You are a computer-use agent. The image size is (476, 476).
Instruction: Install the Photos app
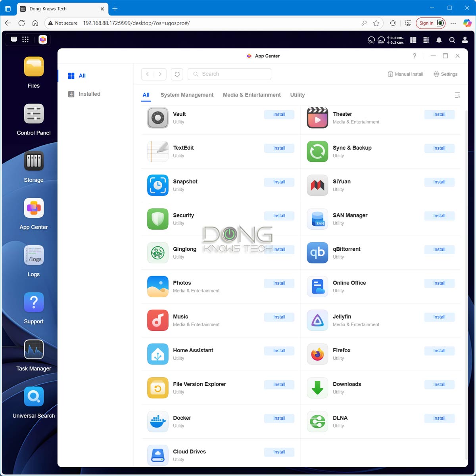279,283
